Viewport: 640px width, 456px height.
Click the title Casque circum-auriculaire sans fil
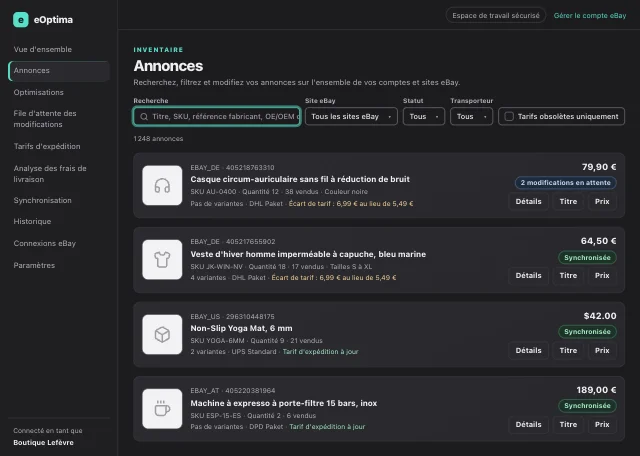(x=300, y=179)
